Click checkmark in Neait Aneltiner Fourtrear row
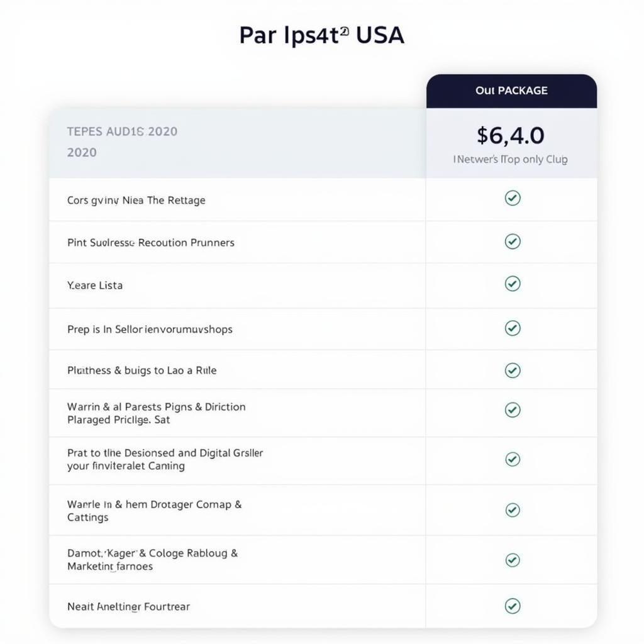This screenshot has height=644, width=644. pyautogui.click(x=512, y=606)
